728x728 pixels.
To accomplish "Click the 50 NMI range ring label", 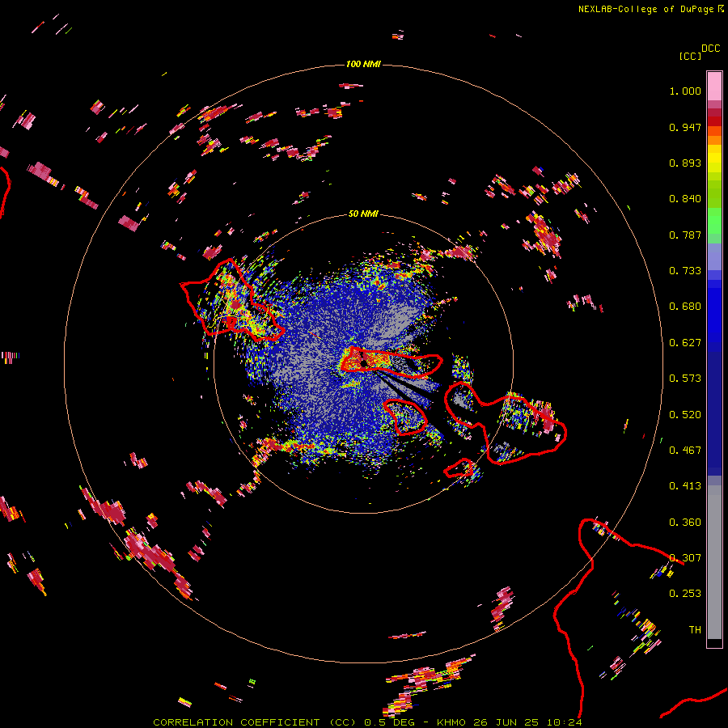I will pyautogui.click(x=363, y=214).
